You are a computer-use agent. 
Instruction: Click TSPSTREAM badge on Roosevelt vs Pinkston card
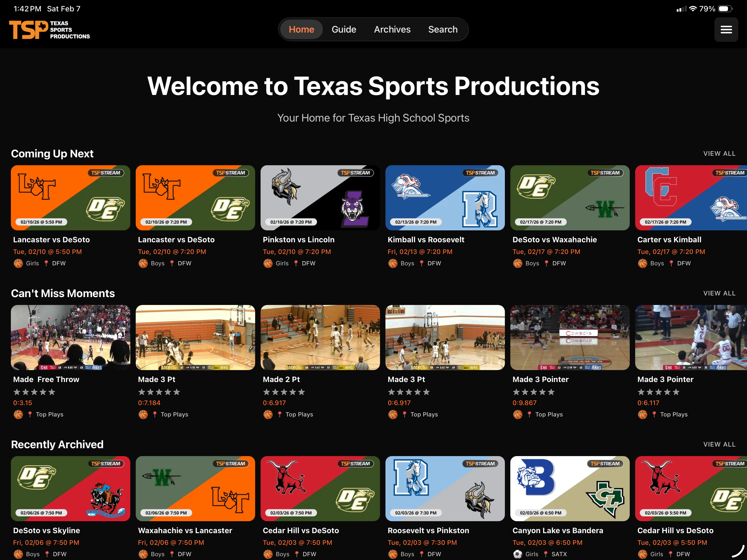click(x=480, y=464)
